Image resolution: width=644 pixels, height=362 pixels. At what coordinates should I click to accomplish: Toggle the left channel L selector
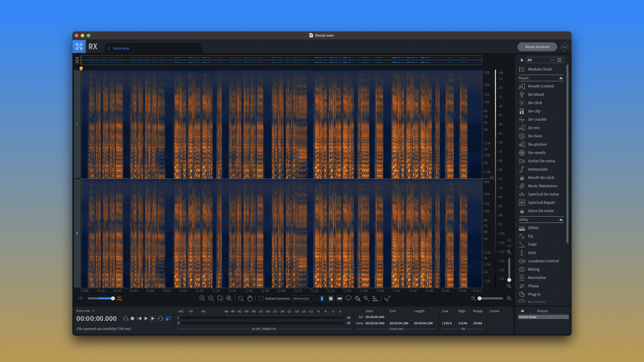coord(77,124)
